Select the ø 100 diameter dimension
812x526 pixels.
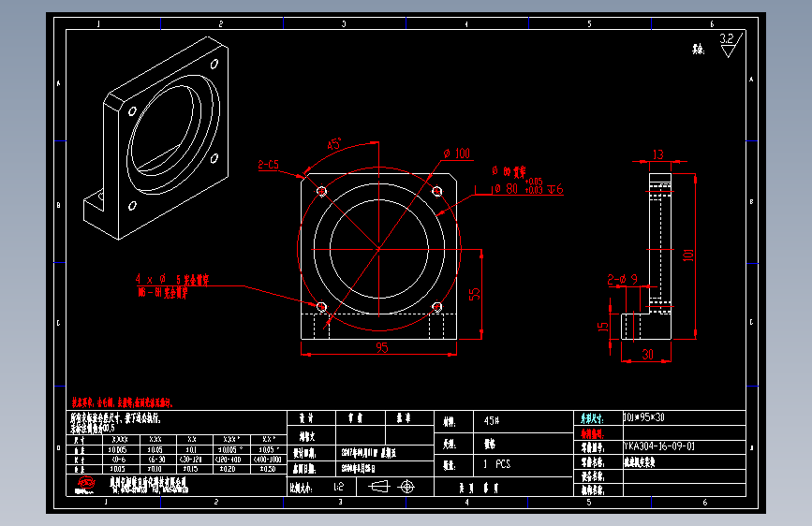click(457, 153)
